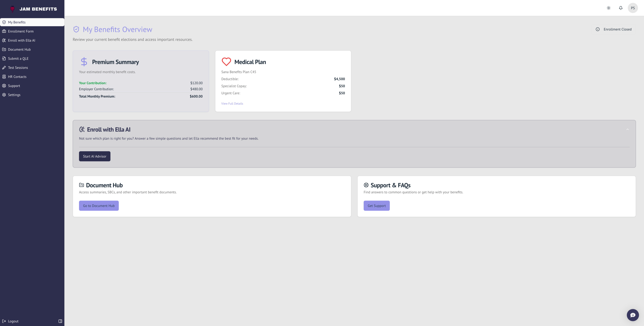644x326 pixels.
Task: Open Document Hub in sidebar
Action: (x=19, y=49)
